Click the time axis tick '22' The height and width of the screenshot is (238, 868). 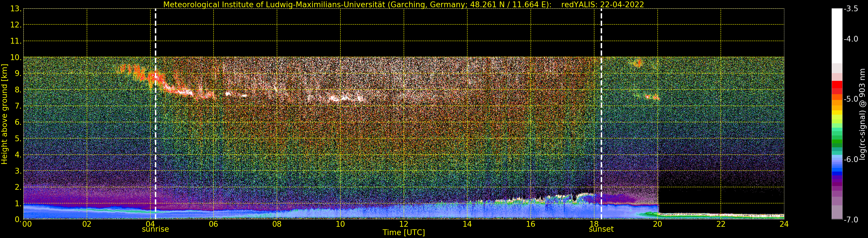tap(721, 224)
